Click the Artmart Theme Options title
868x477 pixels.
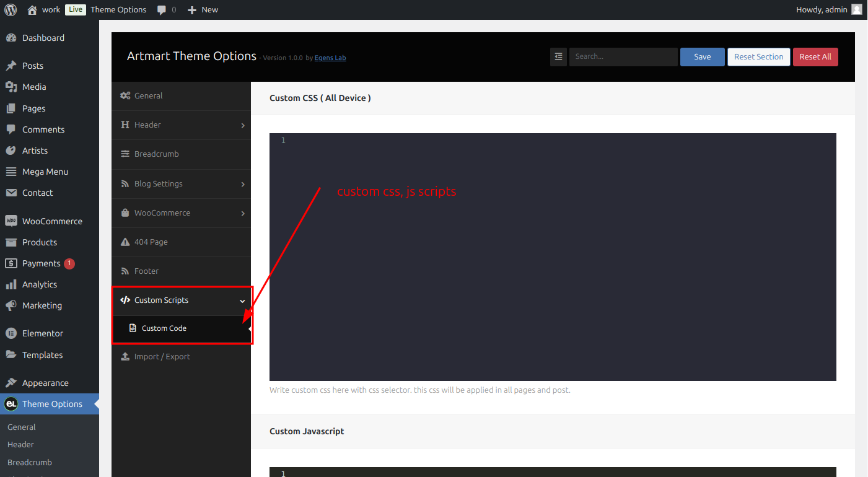(191, 56)
